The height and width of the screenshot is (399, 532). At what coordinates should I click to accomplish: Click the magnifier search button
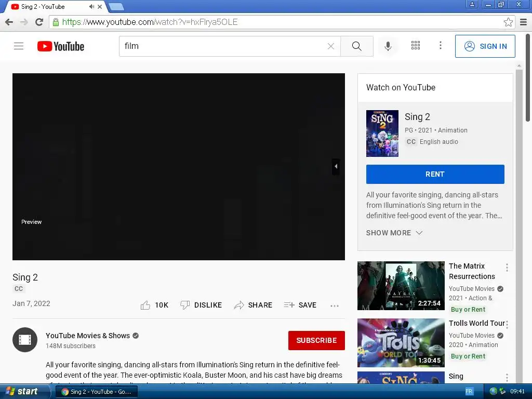tap(356, 46)
